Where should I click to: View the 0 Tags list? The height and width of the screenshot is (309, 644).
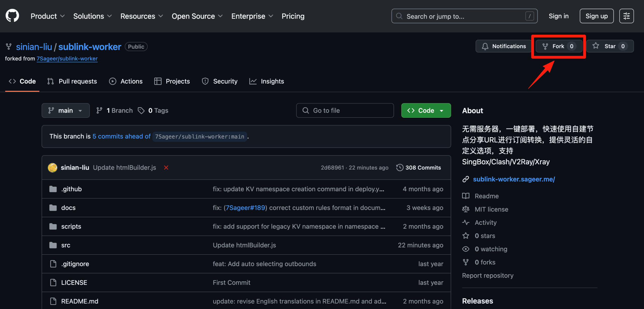coord(153,111)
